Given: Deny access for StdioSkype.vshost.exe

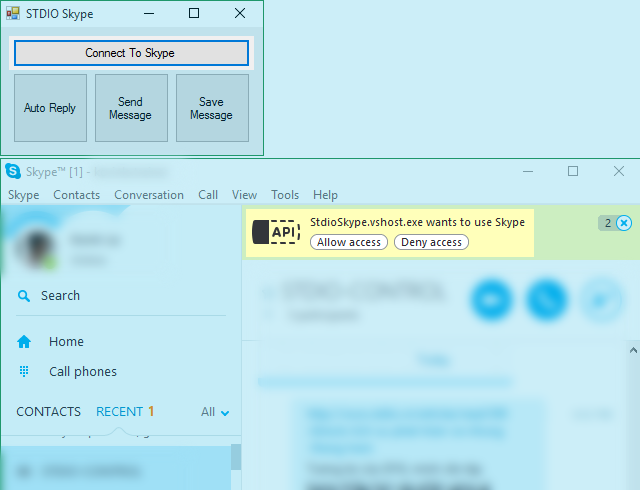Looking at the screenshot, I should 431,242.
